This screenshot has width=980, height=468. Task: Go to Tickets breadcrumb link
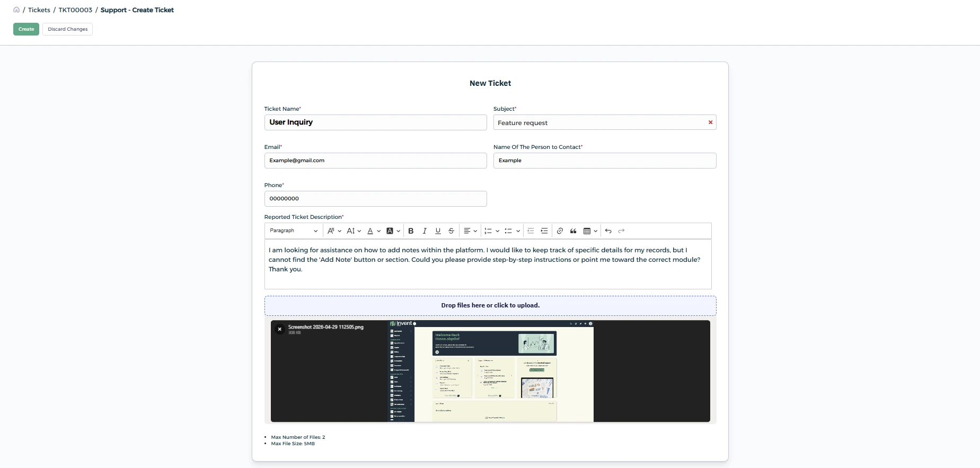[x=39, y=10]
